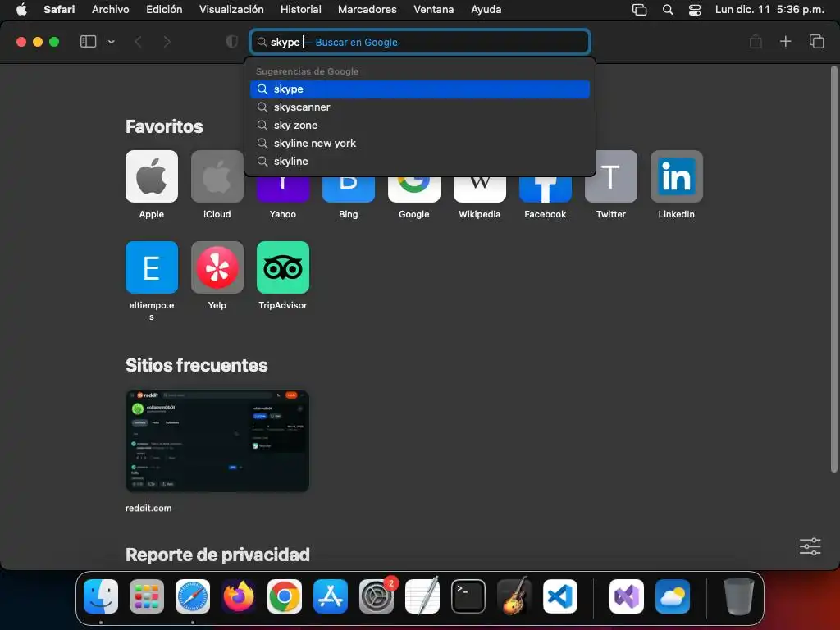Launch Firefox from the Dock
This screenshot has width=840, height=630.
(x=239, y=596)
